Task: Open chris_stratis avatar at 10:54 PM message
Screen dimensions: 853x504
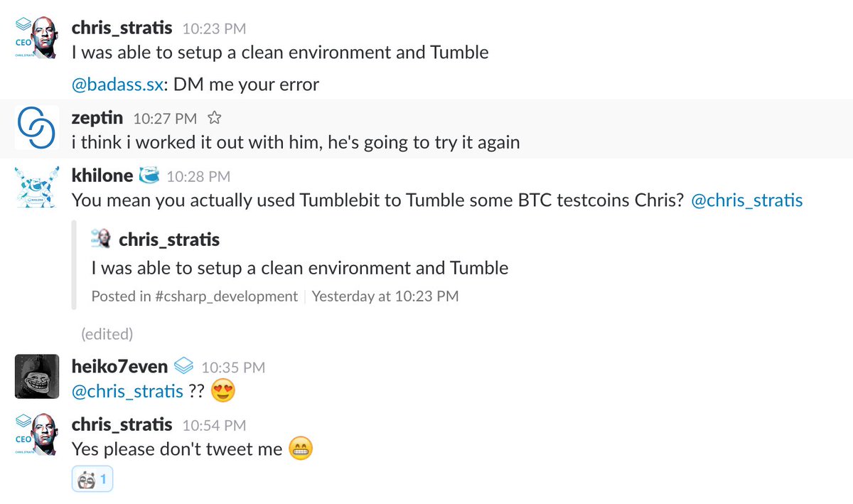Action: point(38,434)
